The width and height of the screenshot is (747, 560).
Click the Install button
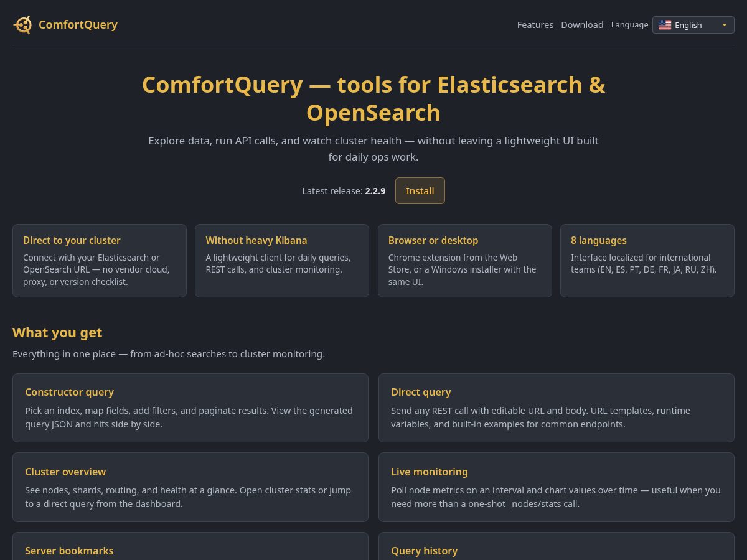coord(420,190)
